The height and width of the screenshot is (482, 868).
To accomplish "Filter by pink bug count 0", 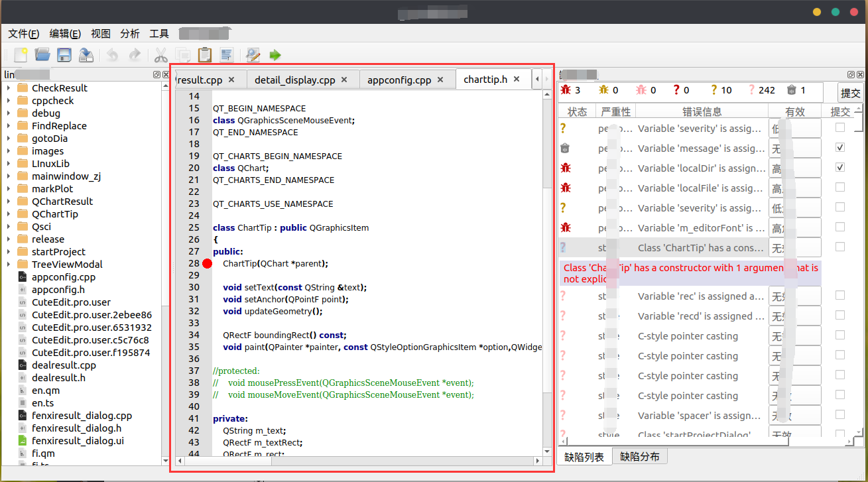I will coord(646,90).
